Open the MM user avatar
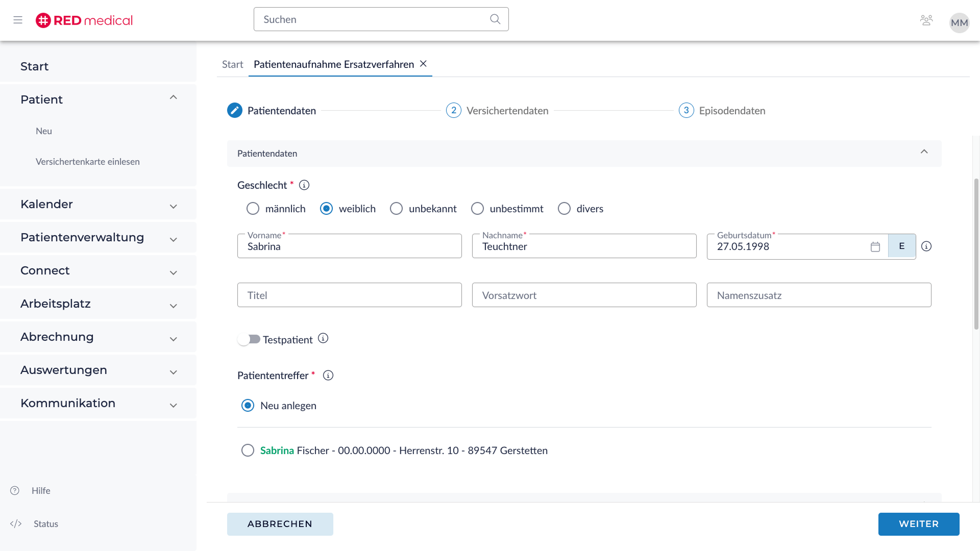Image resolution: width=980 pixels, height=551 pixels. (959, 22)
